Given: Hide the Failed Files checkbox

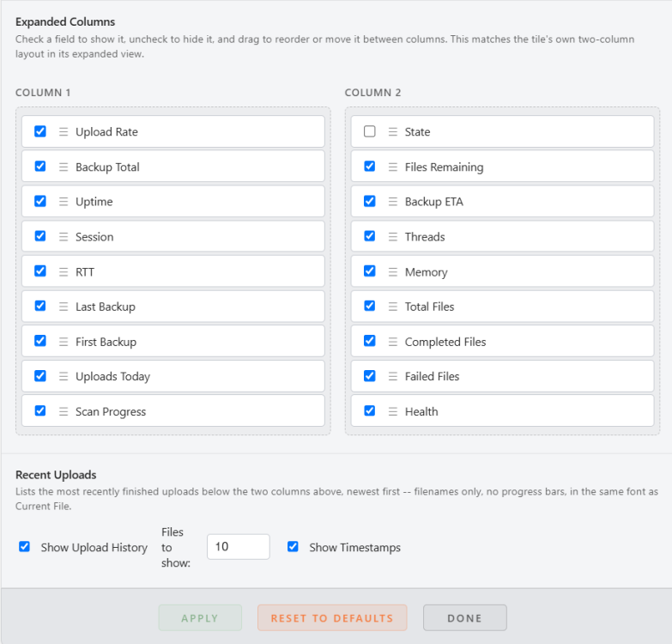Looking at the screenshot, I should [x=369, y=376].
